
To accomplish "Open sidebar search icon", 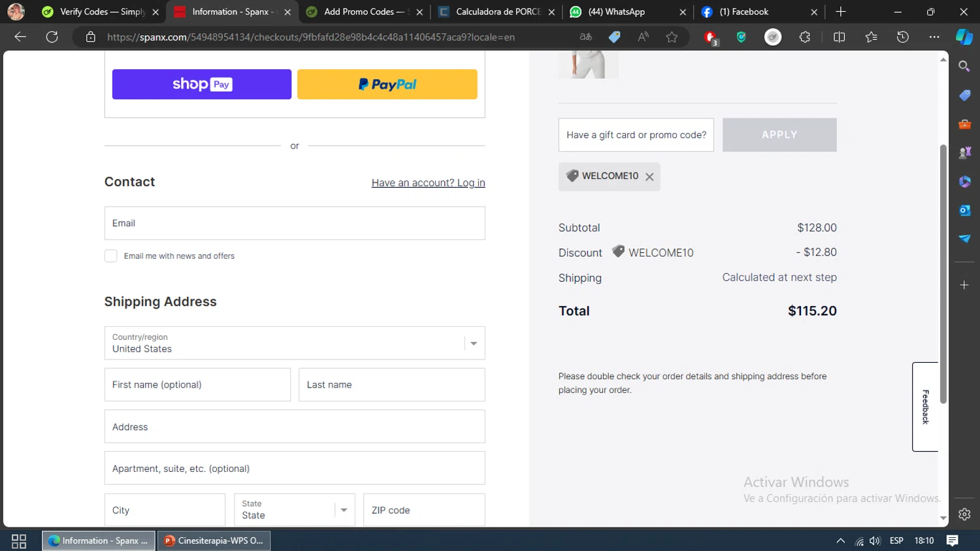I will click(x=964, y=66).
